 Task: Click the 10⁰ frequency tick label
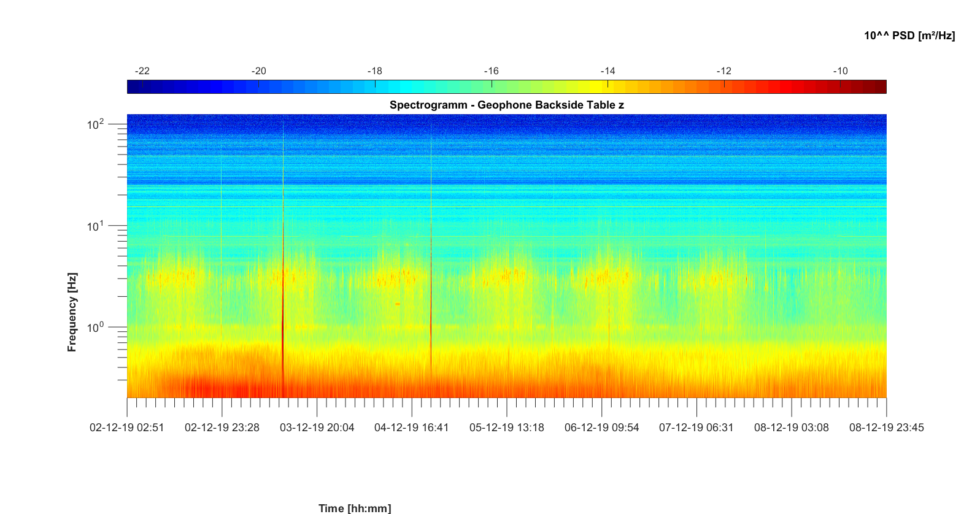[95, 328]
